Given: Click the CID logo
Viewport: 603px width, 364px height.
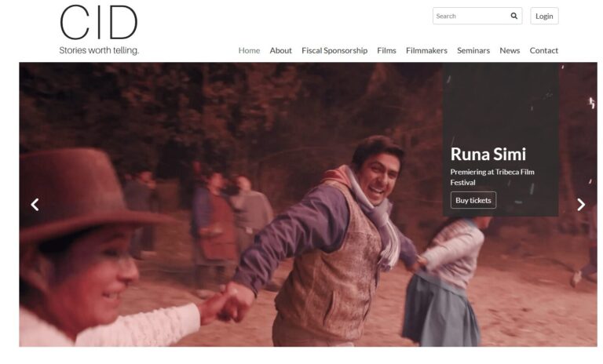Looking at the screenshot, I should (x=99, y=22).
